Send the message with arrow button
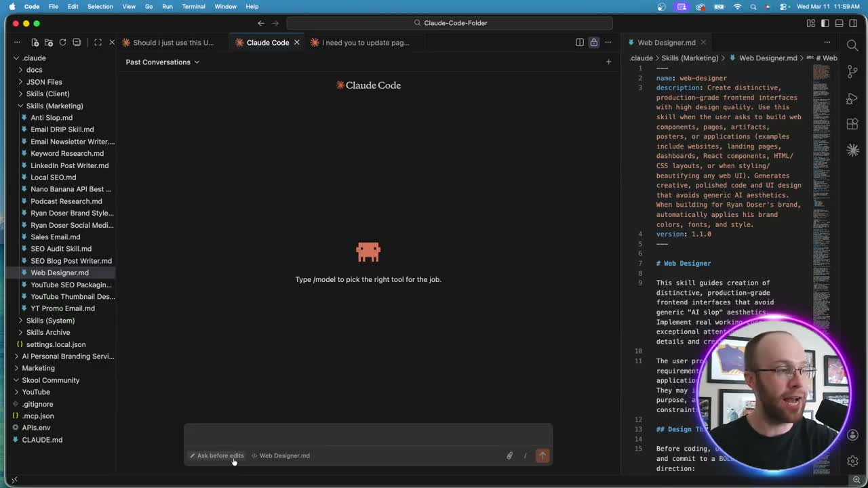This screenshot has height=488, width=868. pyautogui.click(x=542, y=455)
